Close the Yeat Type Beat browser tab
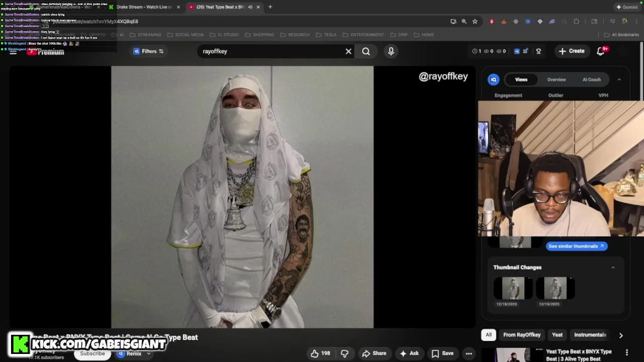644x362 pixels. coord(258,7)
